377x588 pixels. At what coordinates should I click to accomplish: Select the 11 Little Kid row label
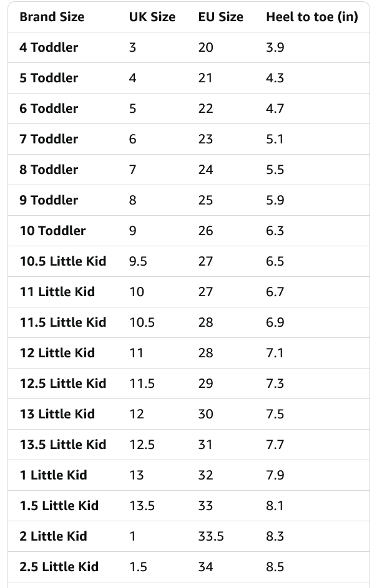click(57, 292)
